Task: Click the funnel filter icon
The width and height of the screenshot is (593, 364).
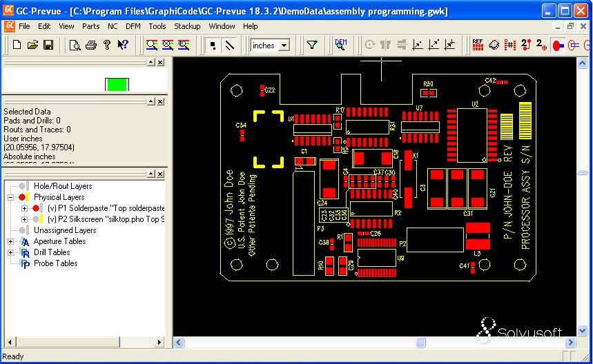Action: 311,45
